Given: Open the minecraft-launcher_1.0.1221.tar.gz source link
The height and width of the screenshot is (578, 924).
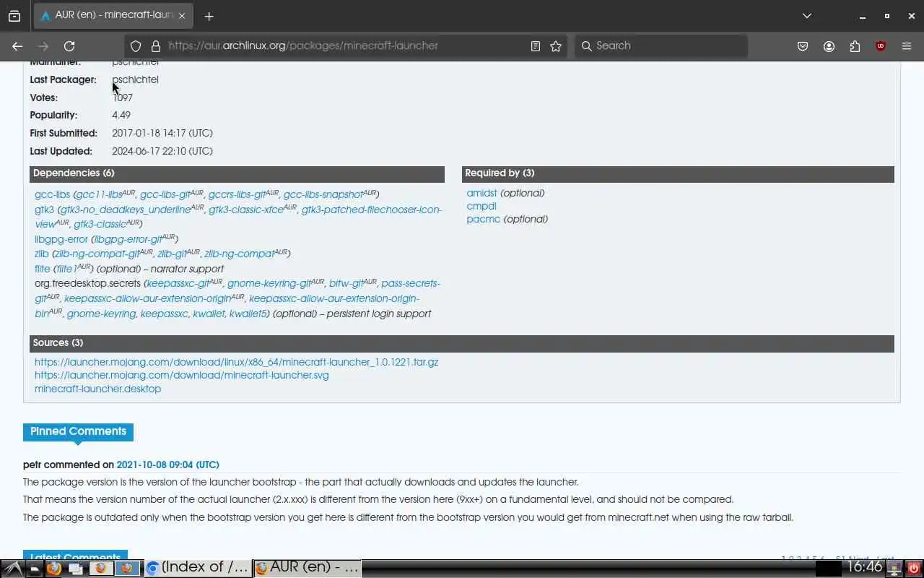Looking at the screenshot, I should pyautogui.click(x=236, y=362).
